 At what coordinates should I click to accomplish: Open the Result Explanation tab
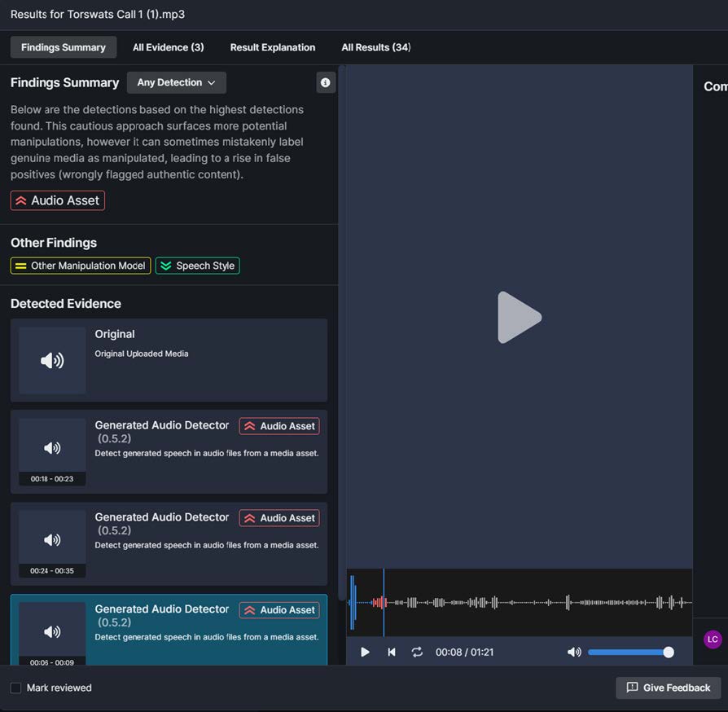click(273, 47)
